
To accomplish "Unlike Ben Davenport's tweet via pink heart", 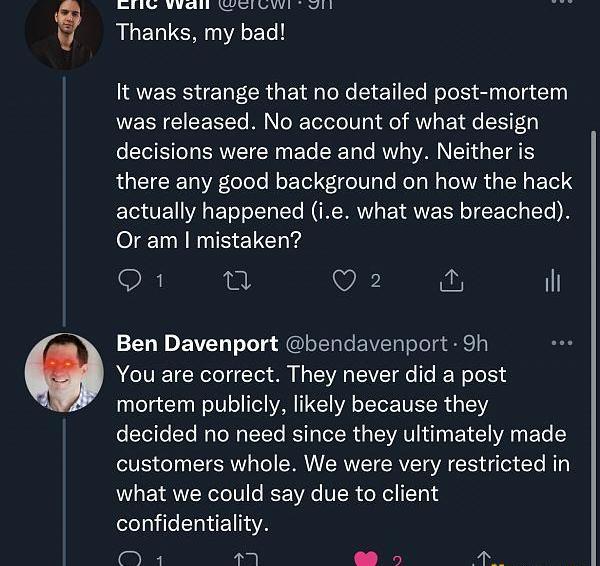I will 367,559.
